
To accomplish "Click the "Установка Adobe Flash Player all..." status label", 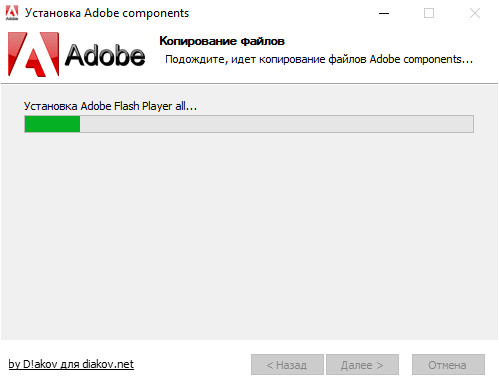I will pos(110,106).
